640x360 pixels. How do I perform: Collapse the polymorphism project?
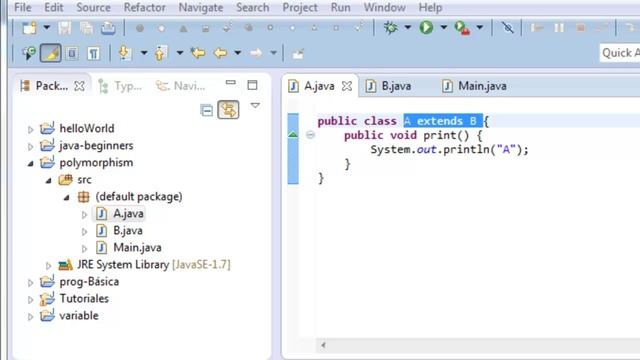[x=31, y=164]
